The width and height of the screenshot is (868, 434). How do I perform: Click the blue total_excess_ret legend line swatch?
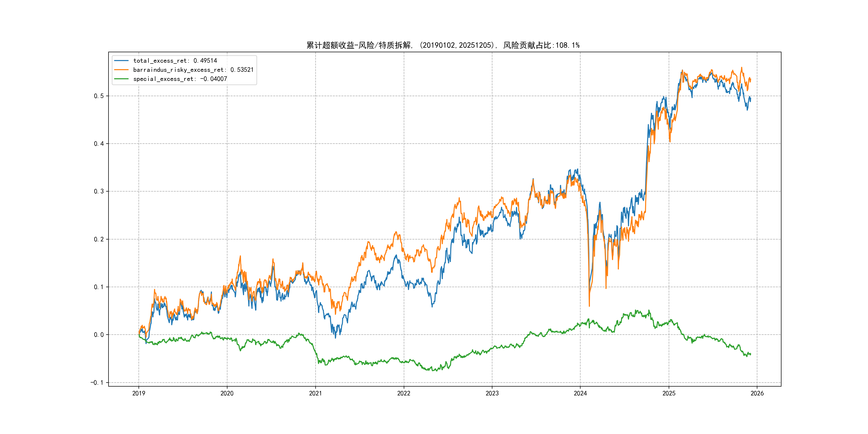[x=121, y=61]
